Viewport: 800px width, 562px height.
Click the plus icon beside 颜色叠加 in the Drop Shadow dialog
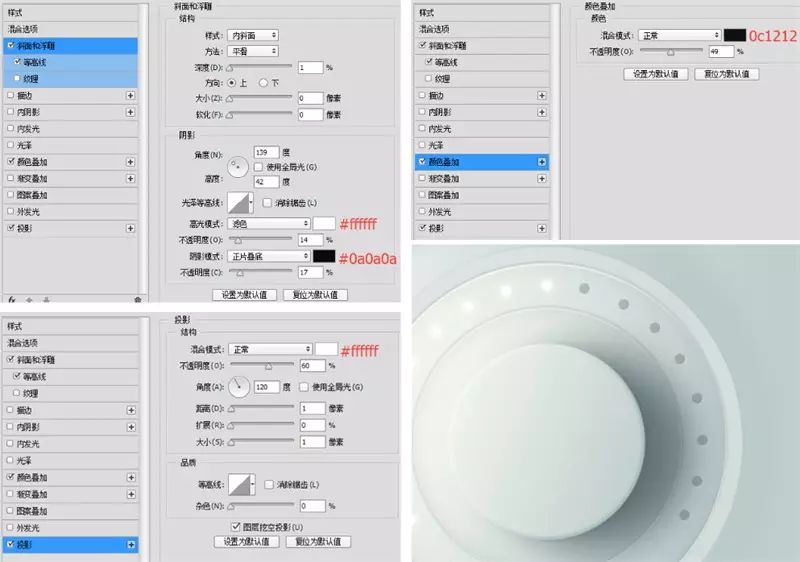pyautogui.click(x=131, y=477)
